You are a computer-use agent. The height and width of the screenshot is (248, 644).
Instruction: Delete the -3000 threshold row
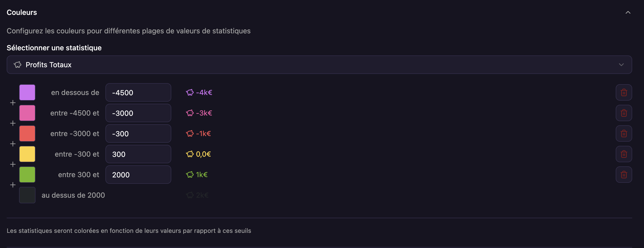pos(624,113)
